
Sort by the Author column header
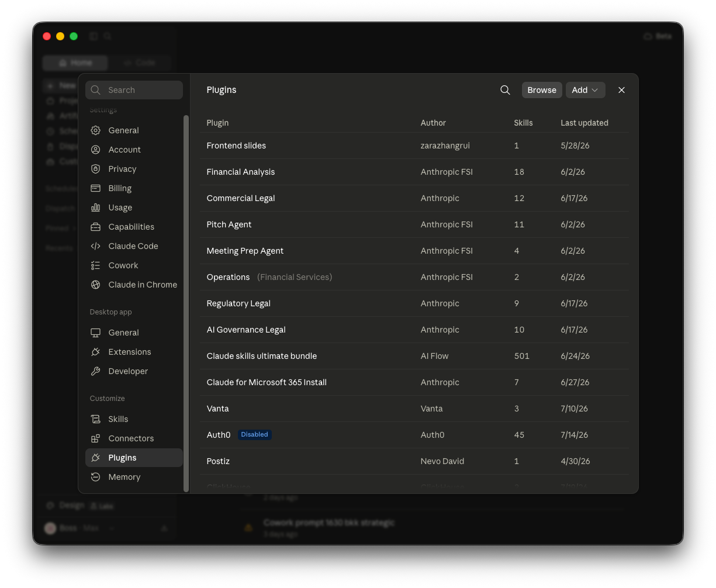coord(433,123)
